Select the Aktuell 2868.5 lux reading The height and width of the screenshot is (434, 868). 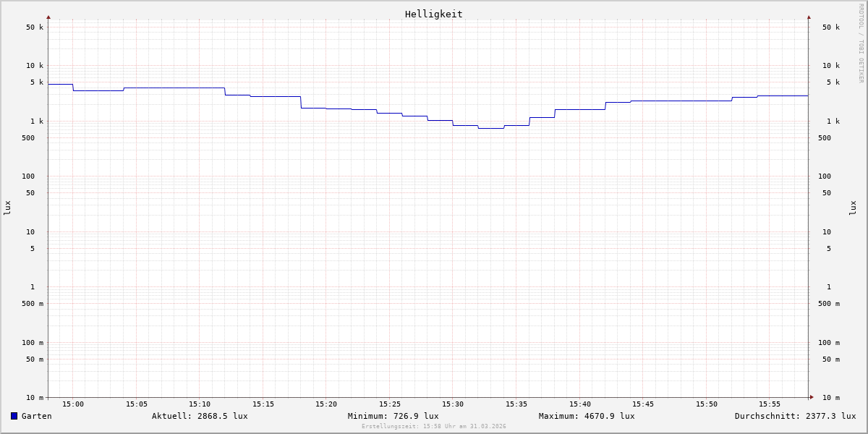(200, 416)
